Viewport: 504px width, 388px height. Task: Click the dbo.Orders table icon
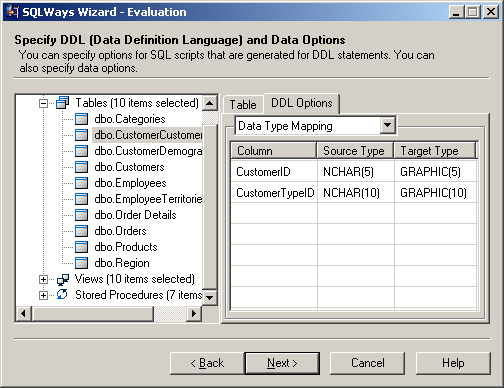(81, 231)
